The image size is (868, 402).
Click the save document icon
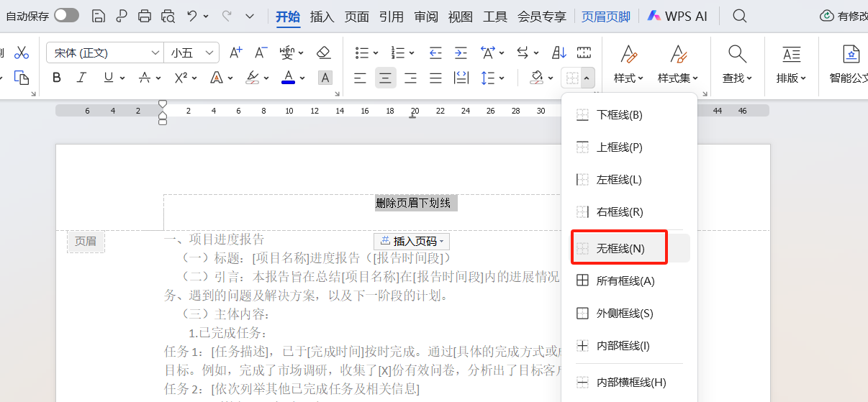point(99,16)
